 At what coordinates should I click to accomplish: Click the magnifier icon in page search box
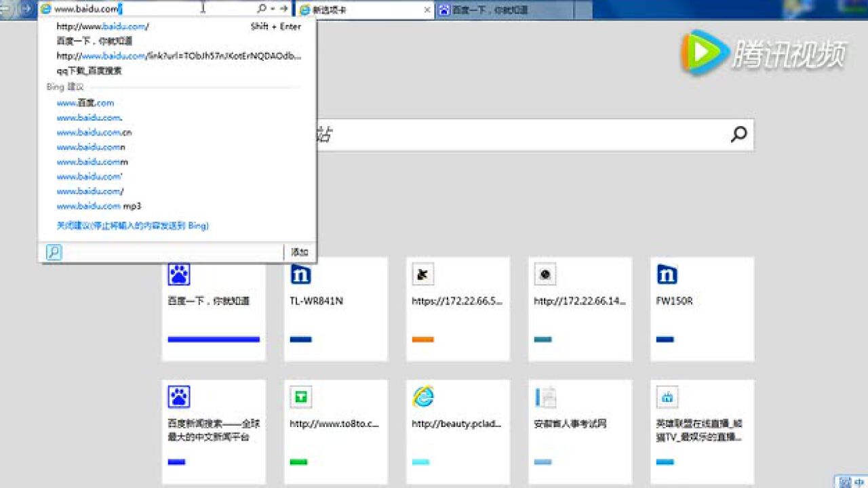click(738, 134)
